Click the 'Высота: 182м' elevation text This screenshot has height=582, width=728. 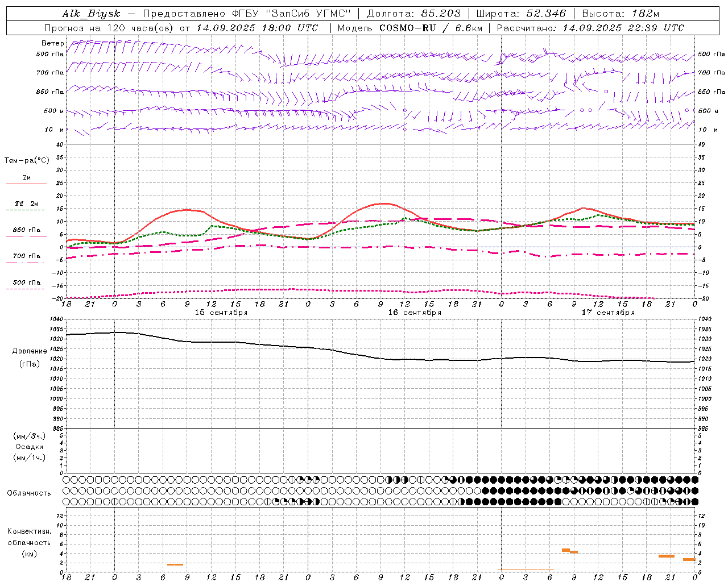point(621,14)
